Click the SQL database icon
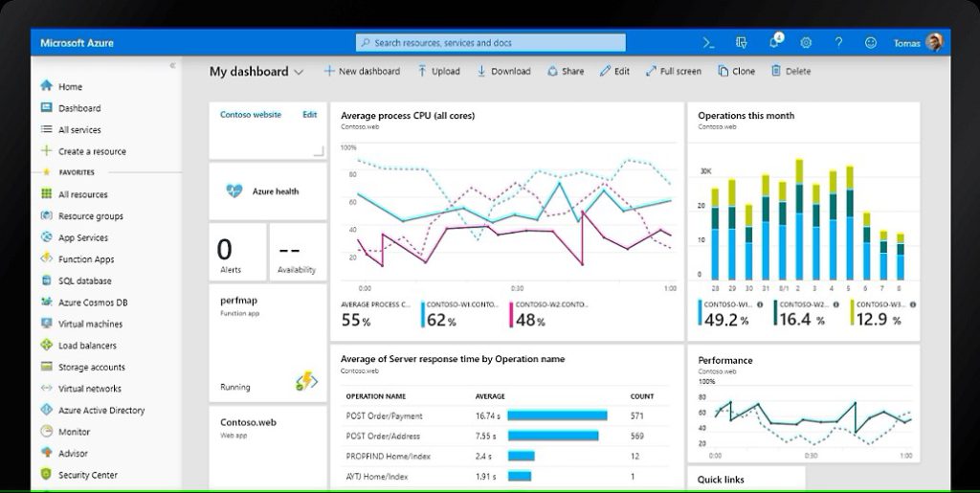Viewport: 980px width, 493px height. [x=46, y=280]
